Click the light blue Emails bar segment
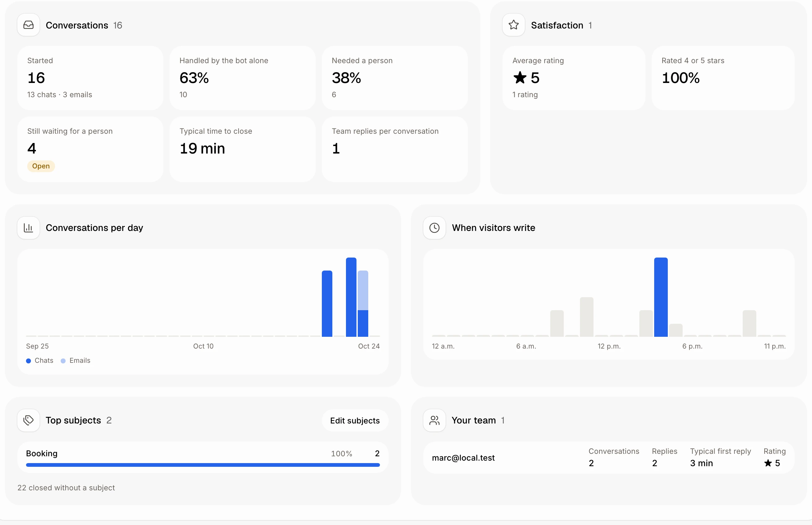812x525 pixels. 363,290
